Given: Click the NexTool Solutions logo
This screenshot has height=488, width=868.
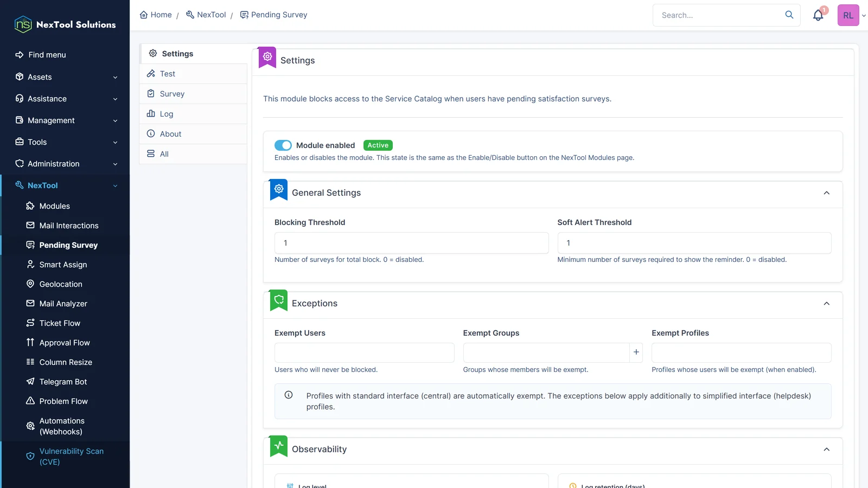Looking at the screenshot, I should point(65,24).
